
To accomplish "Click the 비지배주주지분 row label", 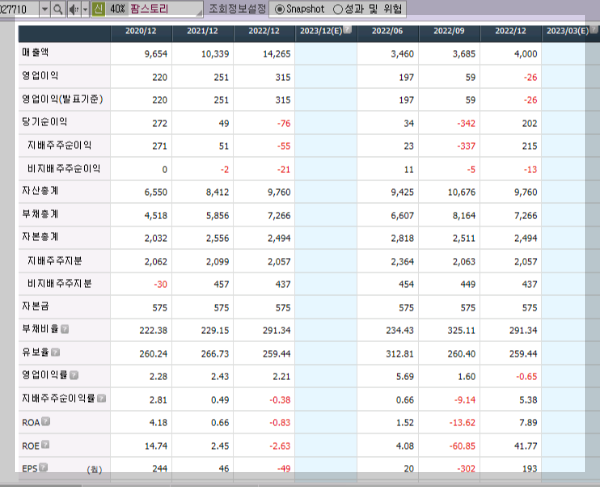I will tap(59, 283).
